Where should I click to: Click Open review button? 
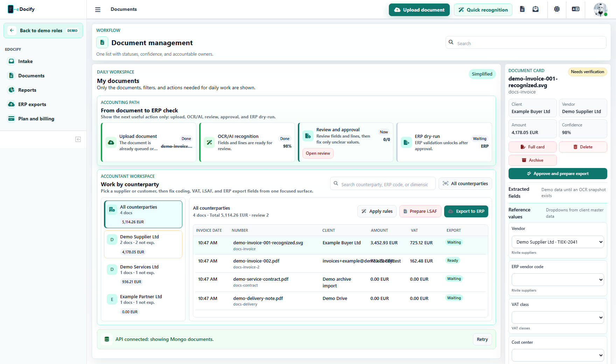pyautogui.click(x=318, y=153)
